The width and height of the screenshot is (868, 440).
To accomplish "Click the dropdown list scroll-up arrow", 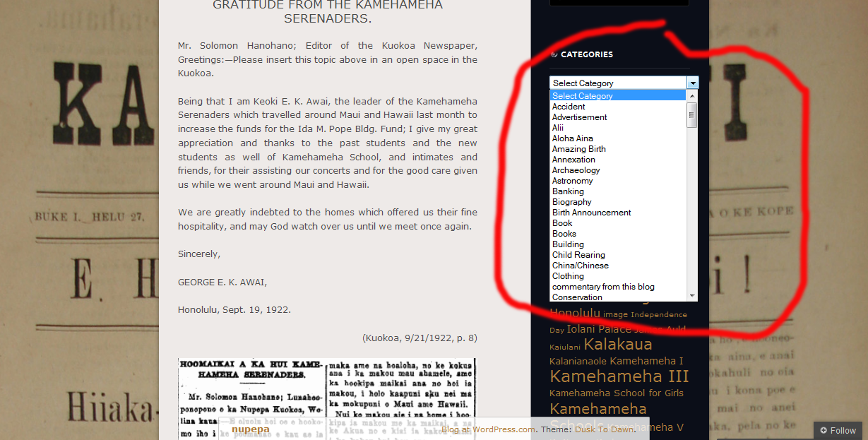I will [692, 95].
